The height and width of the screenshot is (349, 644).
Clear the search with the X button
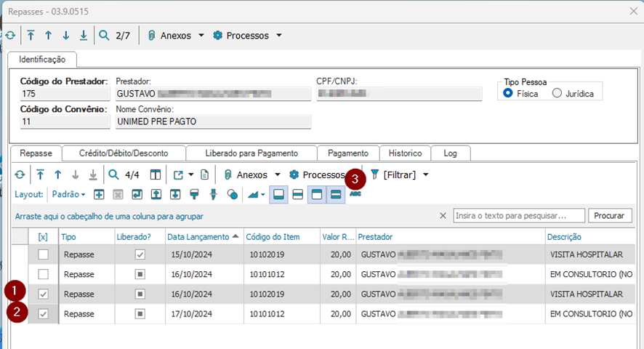point(443,215)
